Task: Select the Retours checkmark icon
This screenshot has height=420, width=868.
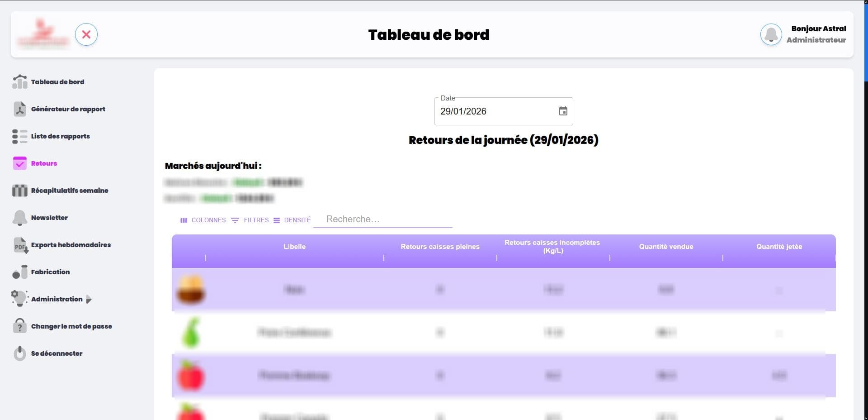Action: [x=19, y=163]
